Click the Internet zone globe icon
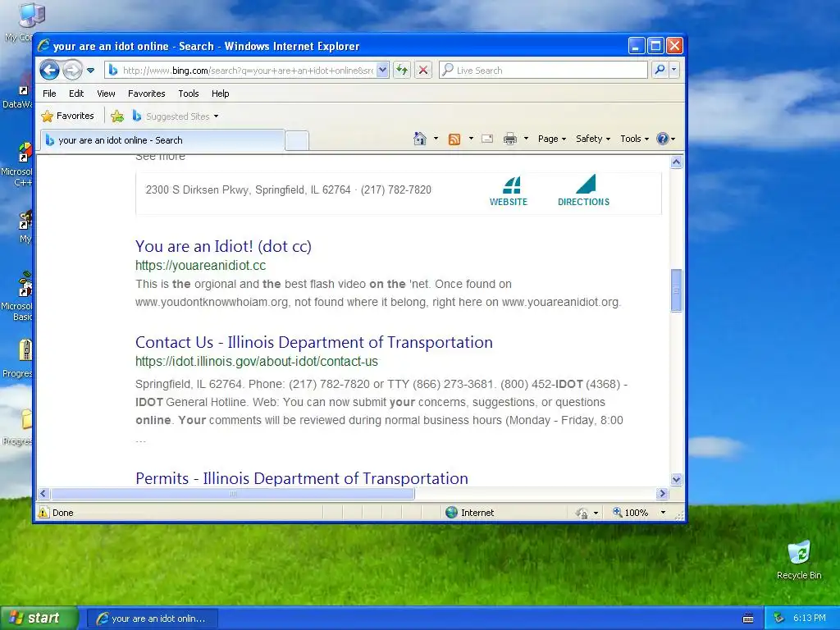The image size is (840, 630). (452, 513)
